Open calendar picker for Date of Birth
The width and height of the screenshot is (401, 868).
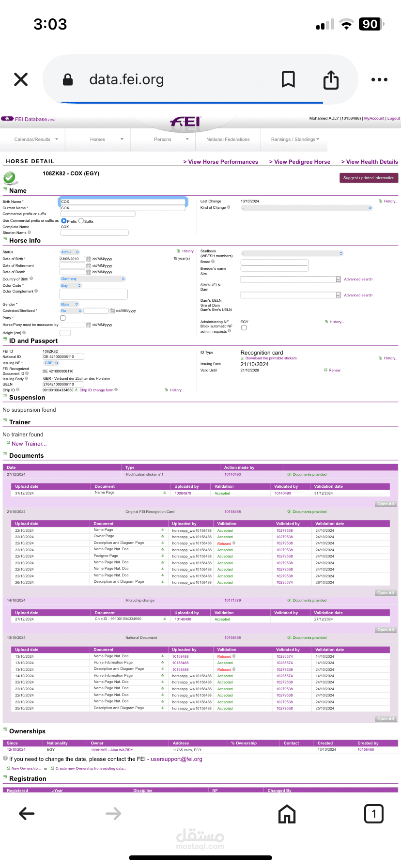89,259
